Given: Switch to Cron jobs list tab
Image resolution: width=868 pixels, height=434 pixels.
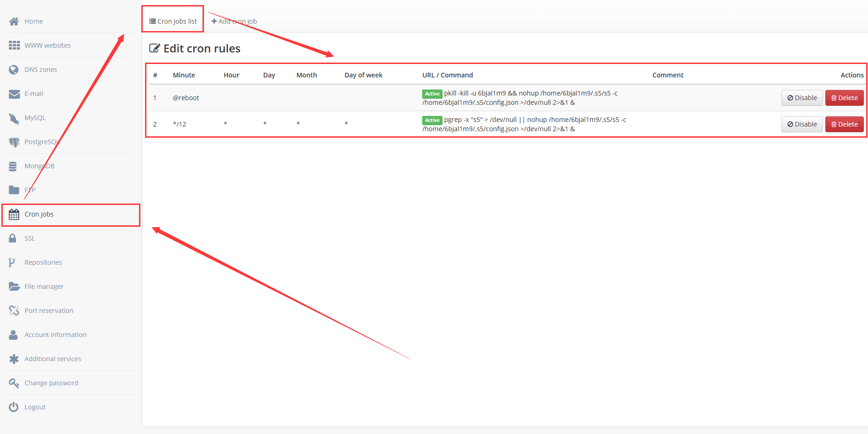Looking at the screenshot, I should (173, 21).
